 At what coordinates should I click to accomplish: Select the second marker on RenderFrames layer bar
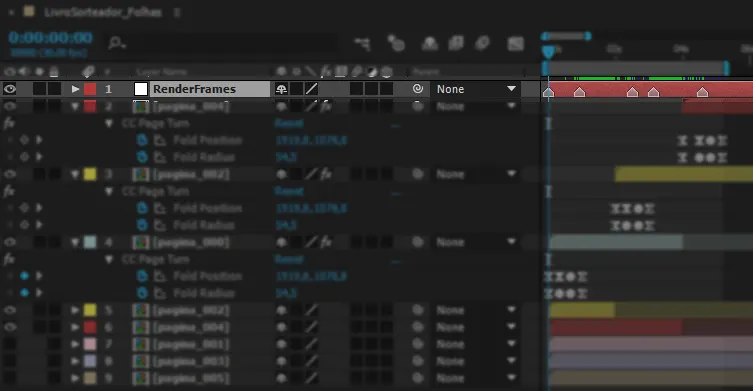580,92
